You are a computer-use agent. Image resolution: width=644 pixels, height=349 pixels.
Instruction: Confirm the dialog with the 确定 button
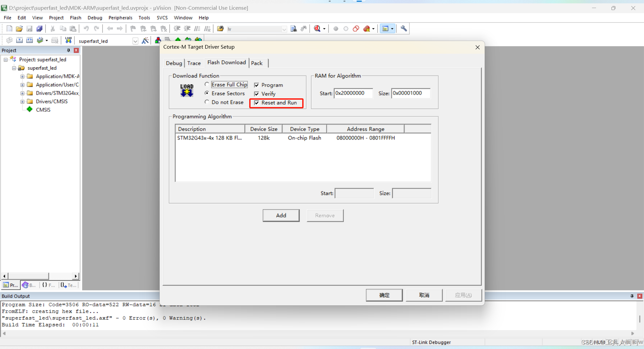pyautogui.click(x=384, y=295)
